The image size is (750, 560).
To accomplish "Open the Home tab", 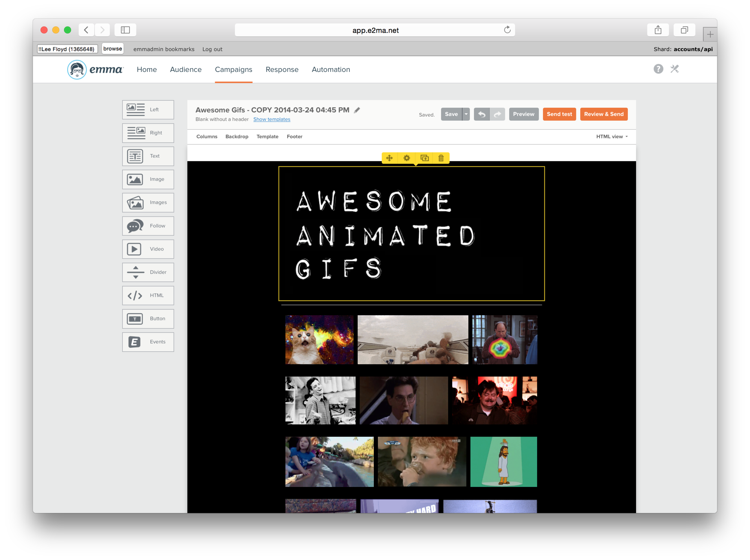I will (147, 70).
